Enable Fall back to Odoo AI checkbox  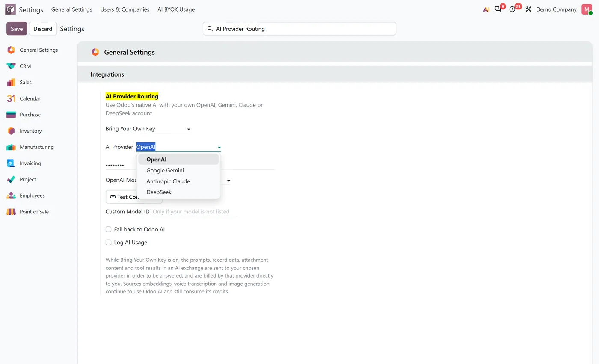(x=108, y=230)
